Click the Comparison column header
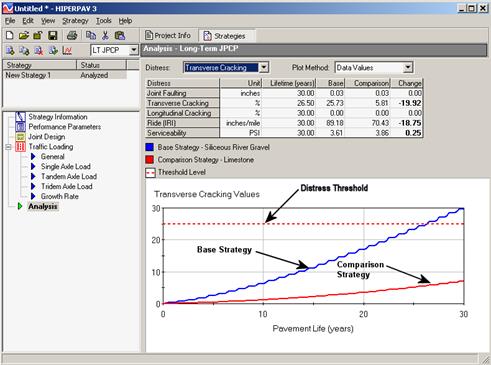Viewport: 491px width, 365px height. click(x=368, y=83)
